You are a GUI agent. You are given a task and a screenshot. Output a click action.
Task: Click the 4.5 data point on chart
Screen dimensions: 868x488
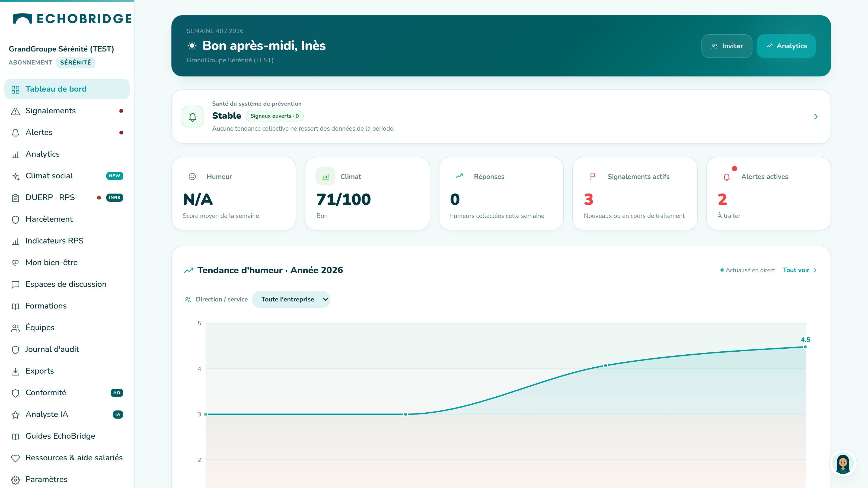[x=805, y=347]
